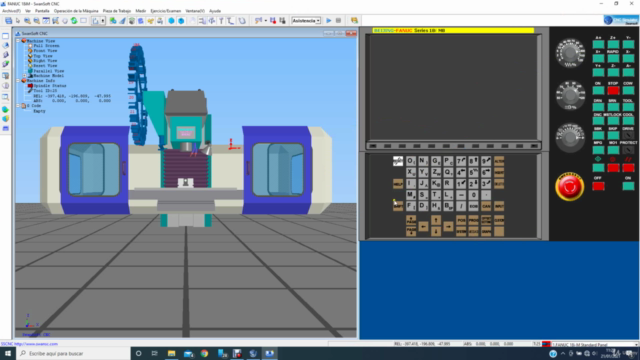Toggle the MSTLOCK button
The image size is (640, 360).
point(613,121)
